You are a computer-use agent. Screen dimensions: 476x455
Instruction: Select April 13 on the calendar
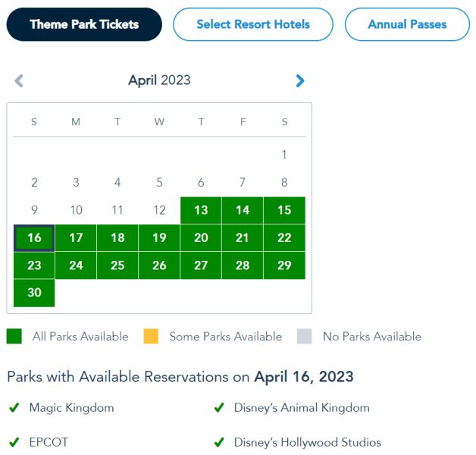(201, 210)
